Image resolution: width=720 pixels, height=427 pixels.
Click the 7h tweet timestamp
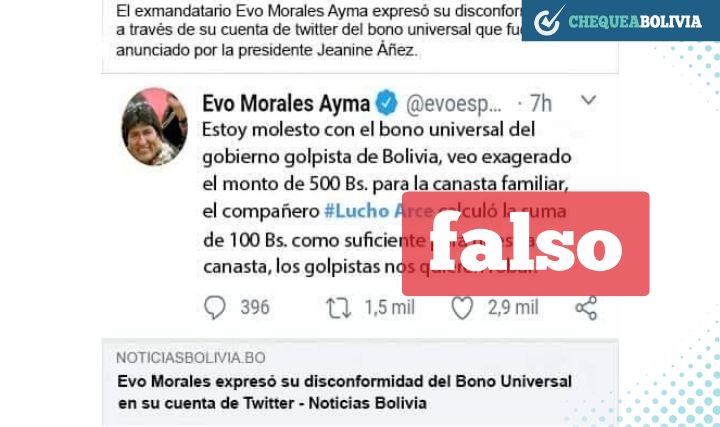pyautogui.click(x=540, y=103)
